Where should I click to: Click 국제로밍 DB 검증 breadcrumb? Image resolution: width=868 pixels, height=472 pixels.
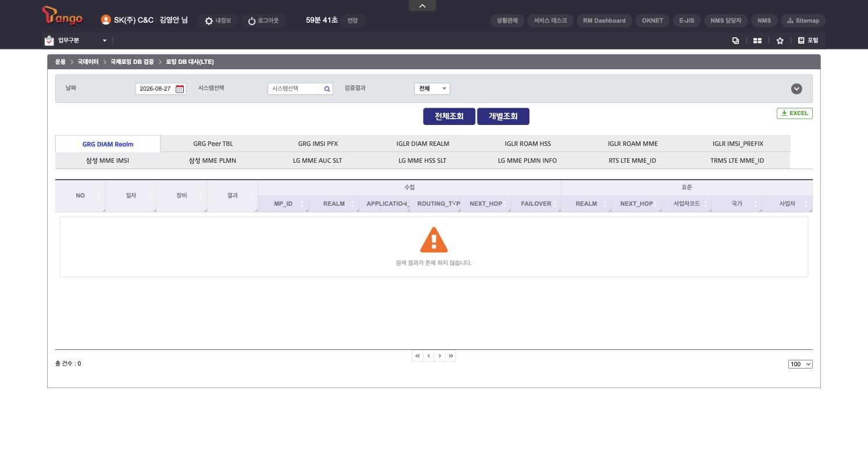[x=132, y=62]
